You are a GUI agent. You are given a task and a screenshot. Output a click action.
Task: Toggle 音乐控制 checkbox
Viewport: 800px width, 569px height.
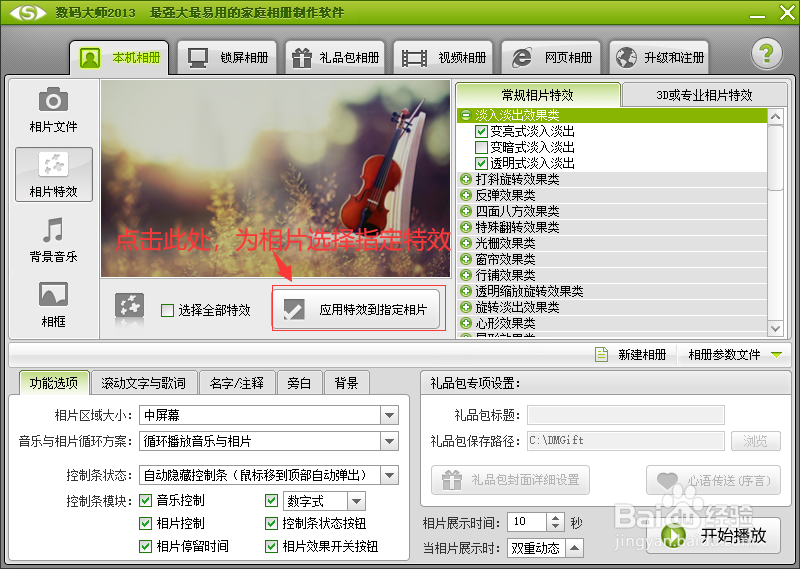(x=145, y=500)
